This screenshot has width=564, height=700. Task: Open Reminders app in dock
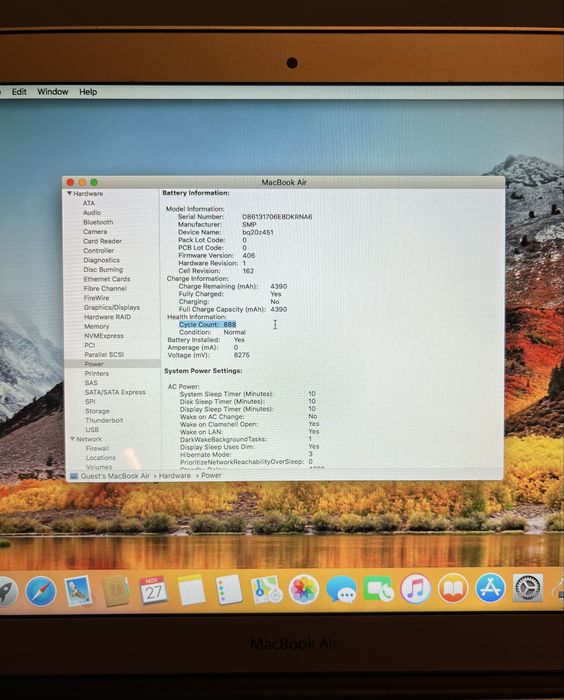pos(229,590)
